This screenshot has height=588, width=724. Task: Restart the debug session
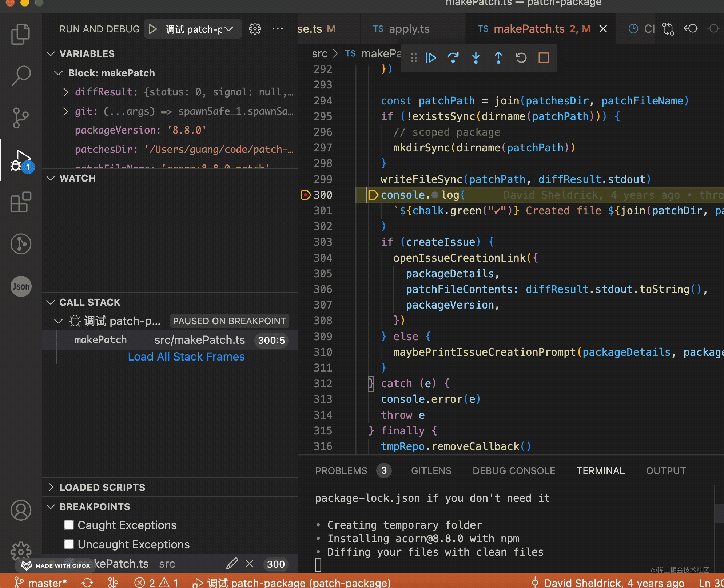521,58
